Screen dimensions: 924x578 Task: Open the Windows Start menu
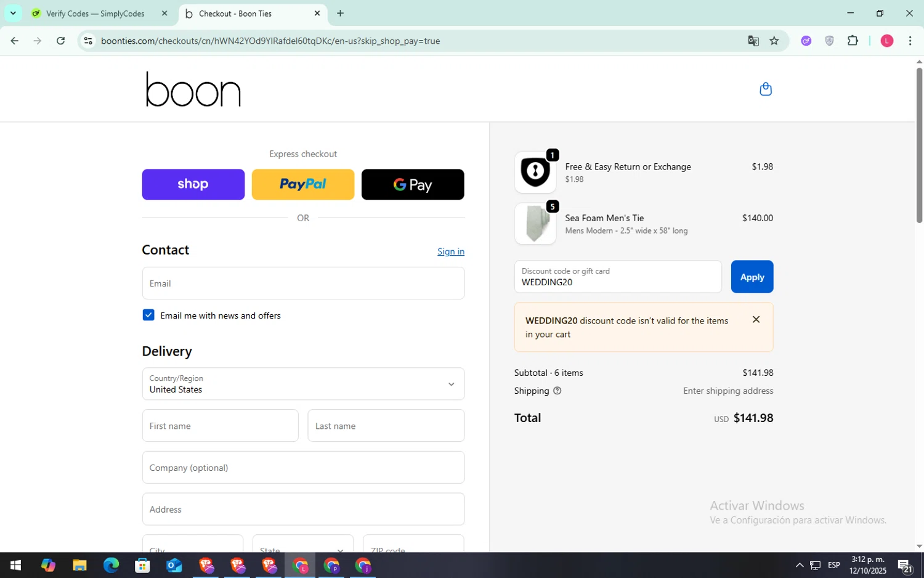16,565
